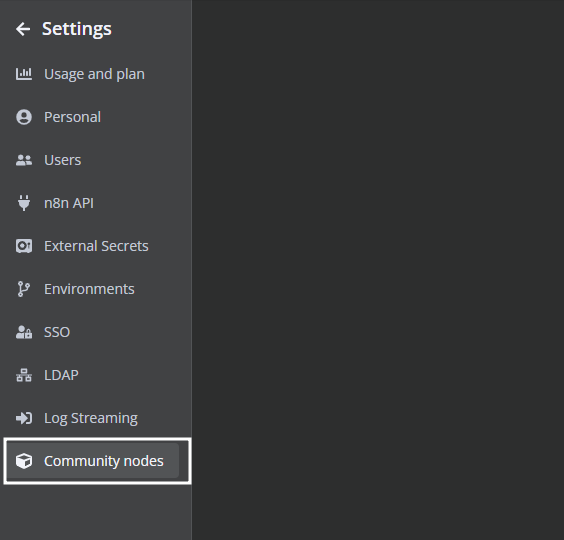
Task: Click the cube icon for Community nodes
Action: tap(24, 461)
